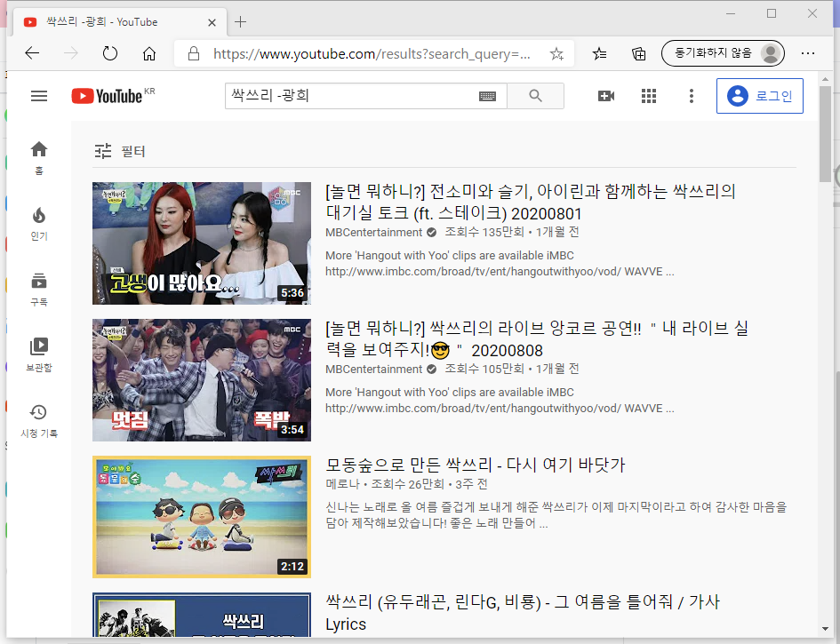Open MBCentertainment channel of first video

[x=374, y=233]
